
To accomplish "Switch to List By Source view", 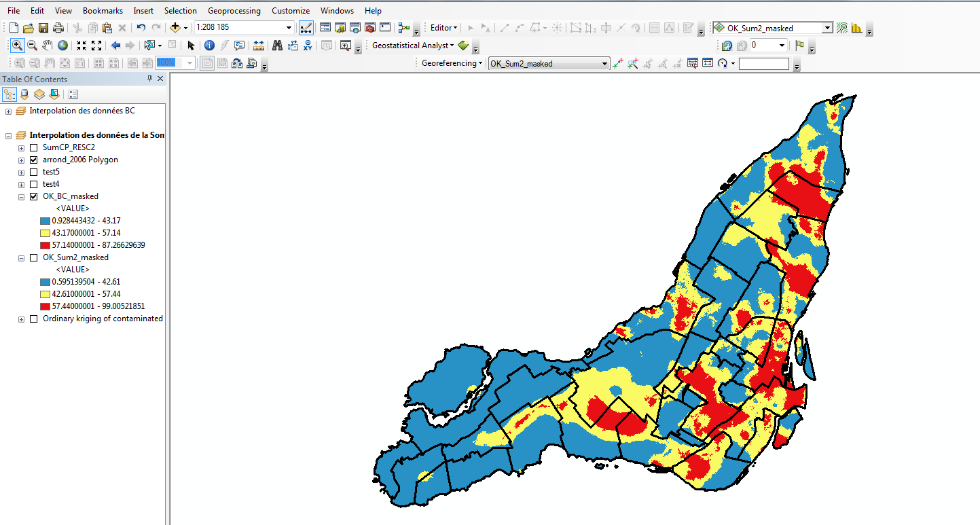I will (24, 94).
